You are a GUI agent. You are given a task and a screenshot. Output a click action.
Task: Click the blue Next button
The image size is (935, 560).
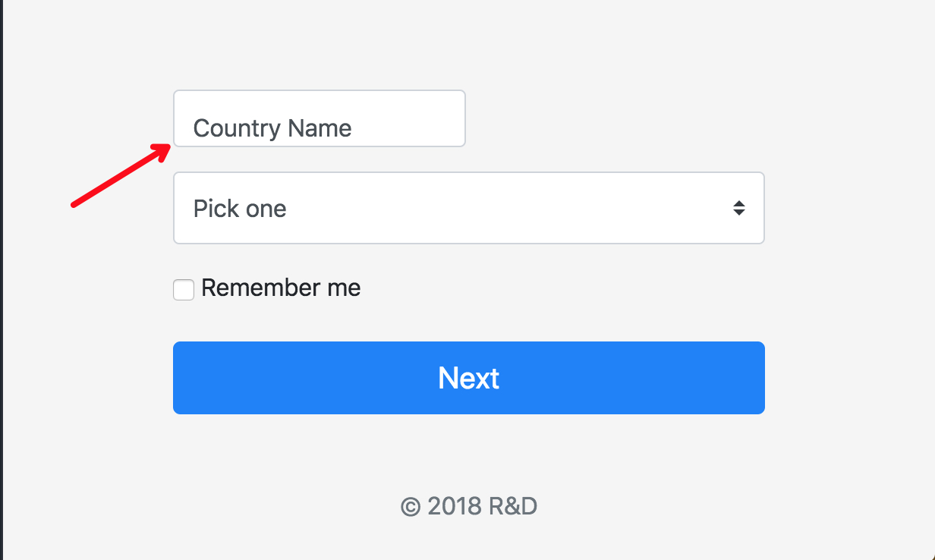coord(468,378)
